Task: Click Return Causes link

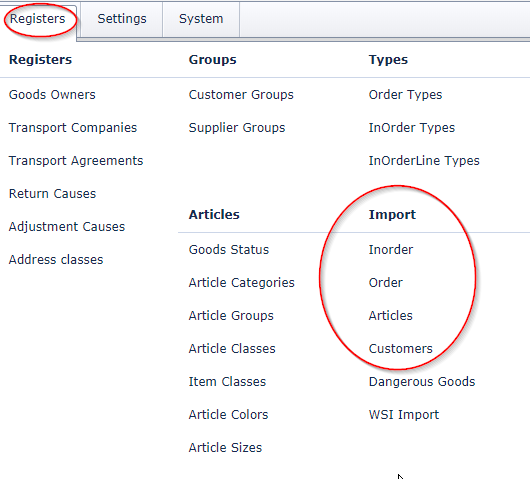Action: [x=52, y=194]
